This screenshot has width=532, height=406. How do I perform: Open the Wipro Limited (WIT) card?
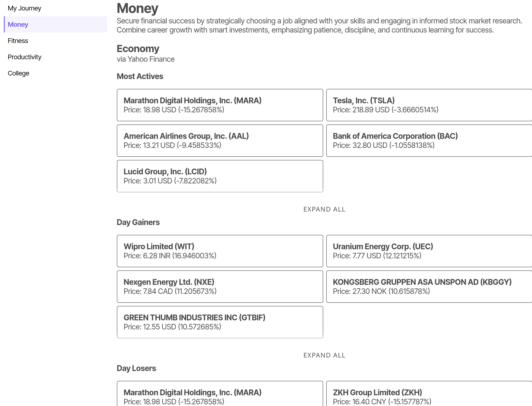(x=220, y=251)
